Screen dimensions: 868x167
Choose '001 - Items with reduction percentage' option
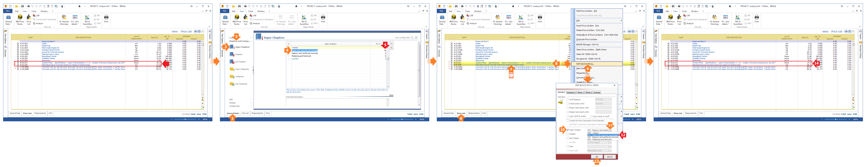603,135
